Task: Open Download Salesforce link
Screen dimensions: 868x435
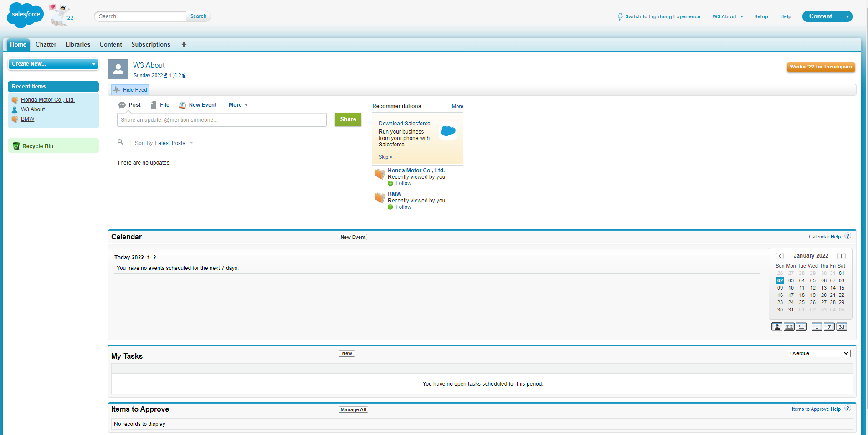Action: click(x=404, y=124)
